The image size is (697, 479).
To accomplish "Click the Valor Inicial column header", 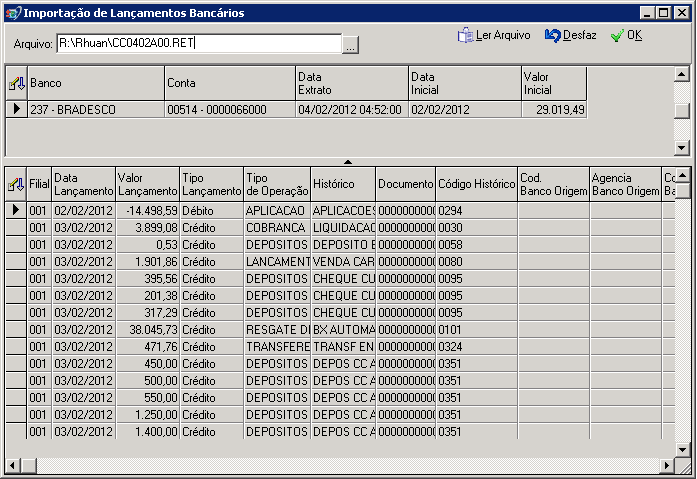I will tap(554, 83).
